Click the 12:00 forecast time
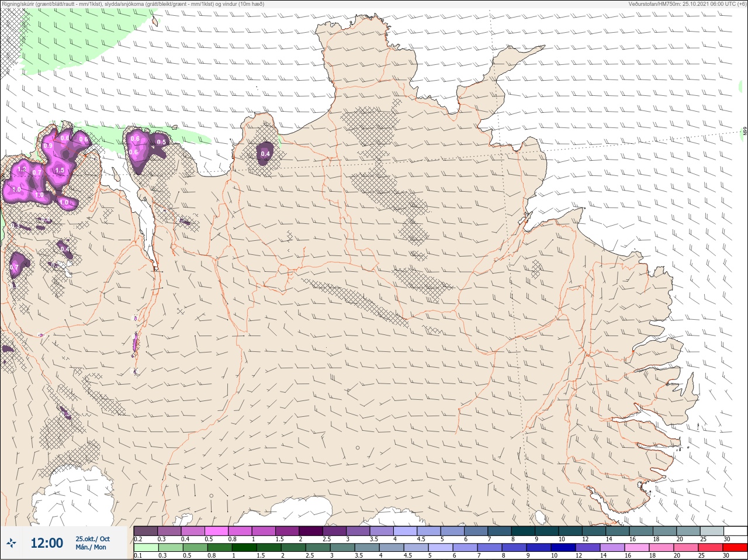Image resolution: width=748 pixels, height=560 pixels. point(47,544)
